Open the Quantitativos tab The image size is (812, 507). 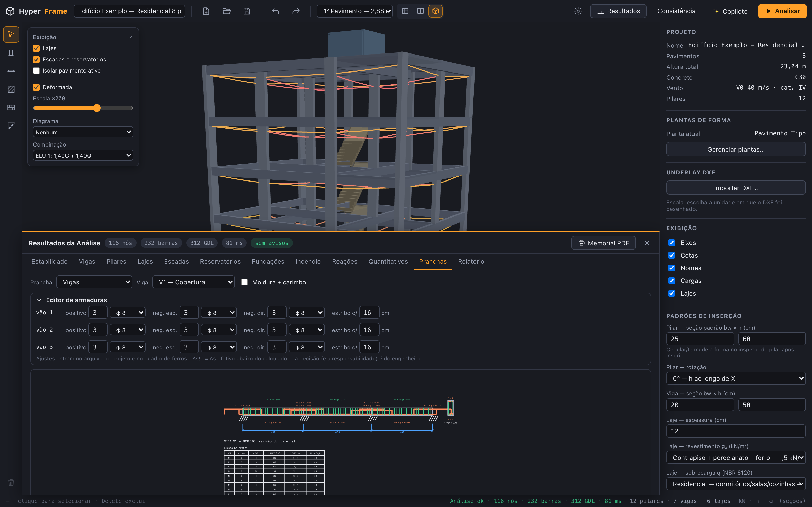click(x=388, y=262)
